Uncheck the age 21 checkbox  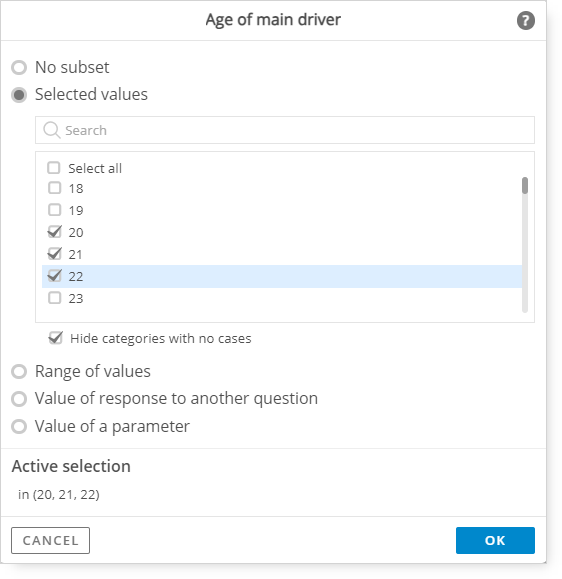(x=55, y=254)
